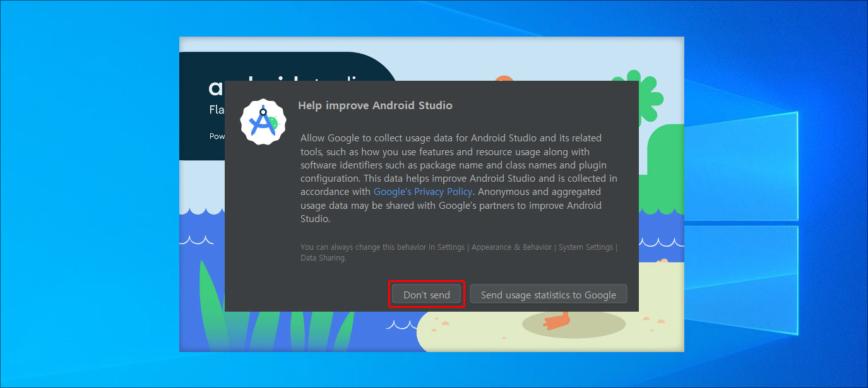Click the Android Studio compass logo icon

click(264, 122)
